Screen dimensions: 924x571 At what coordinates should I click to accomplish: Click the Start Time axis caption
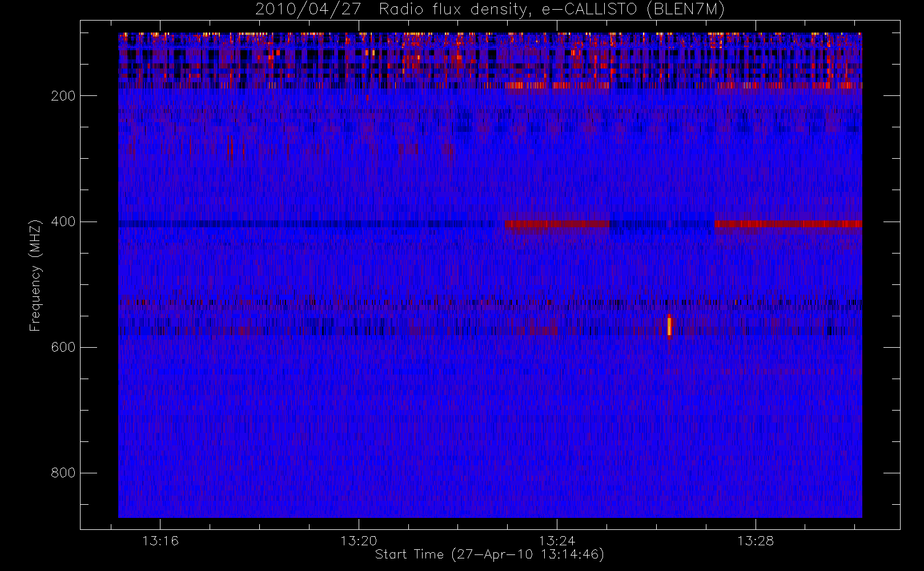tap(490, 554)
